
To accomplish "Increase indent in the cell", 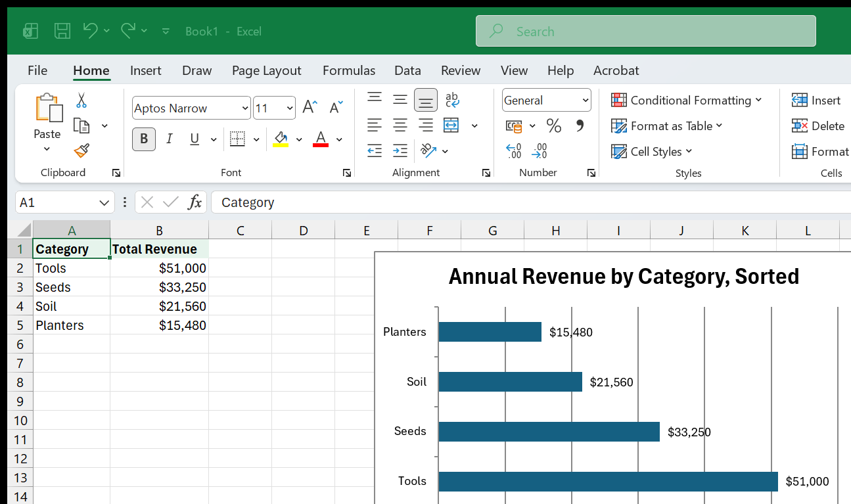I will point(400,150).
